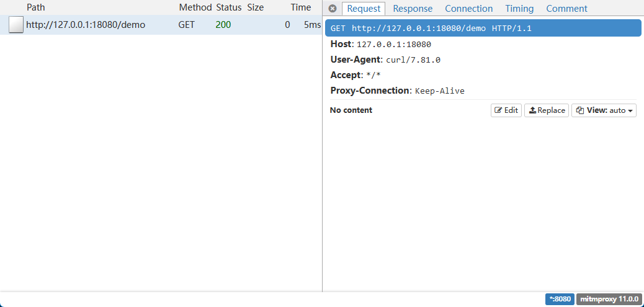Close the flow details panel
Viewport: 644px width, 307px height.
coord(333,9)
